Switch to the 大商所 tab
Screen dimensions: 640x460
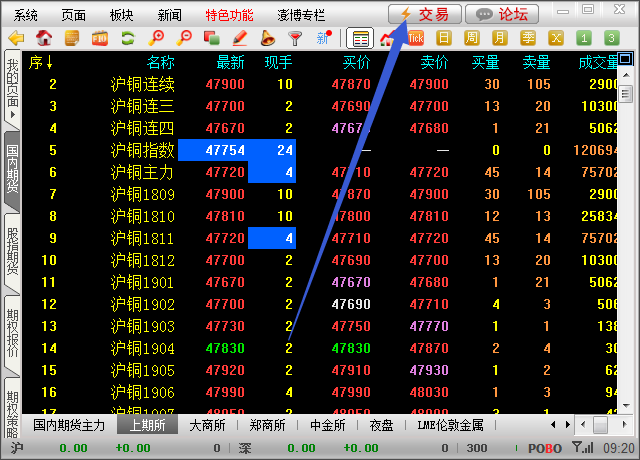[209, 425]
